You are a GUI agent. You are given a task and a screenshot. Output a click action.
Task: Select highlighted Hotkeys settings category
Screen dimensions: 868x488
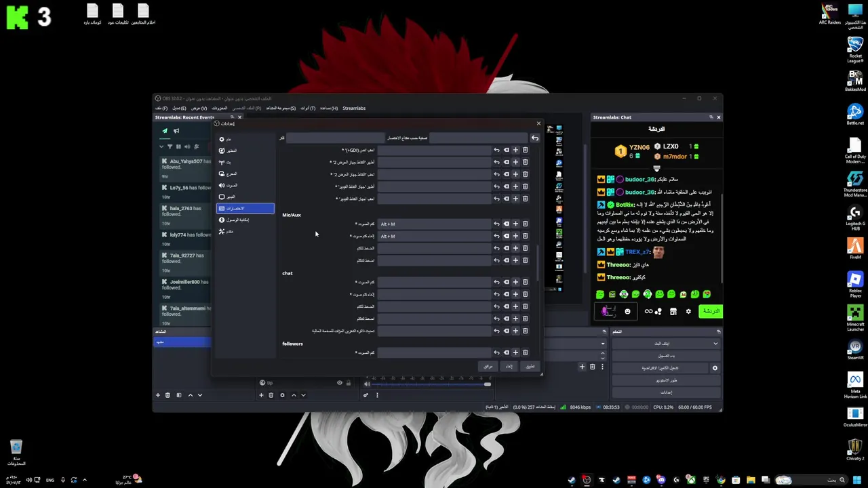click(245, 208)
